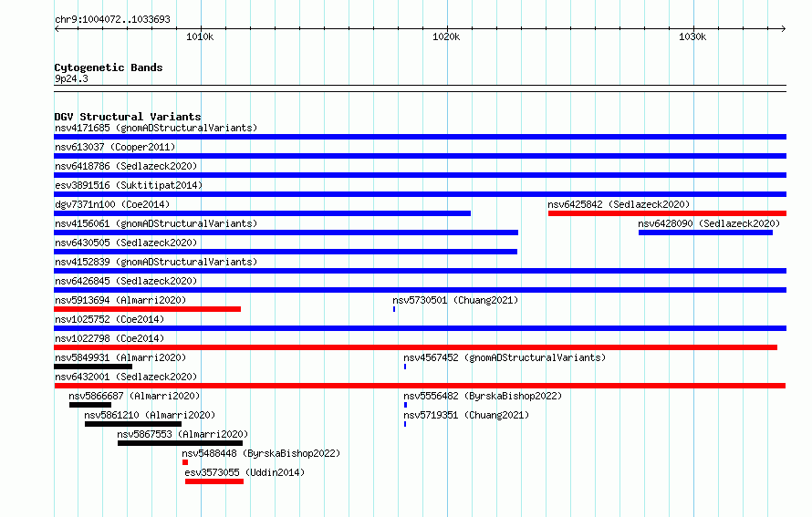Image resolution: width=812 pixels, height=517 pixels.
Task: Click the red nsv1022798 variant bar
Action: pyautogui.click(x=416, y=347)
